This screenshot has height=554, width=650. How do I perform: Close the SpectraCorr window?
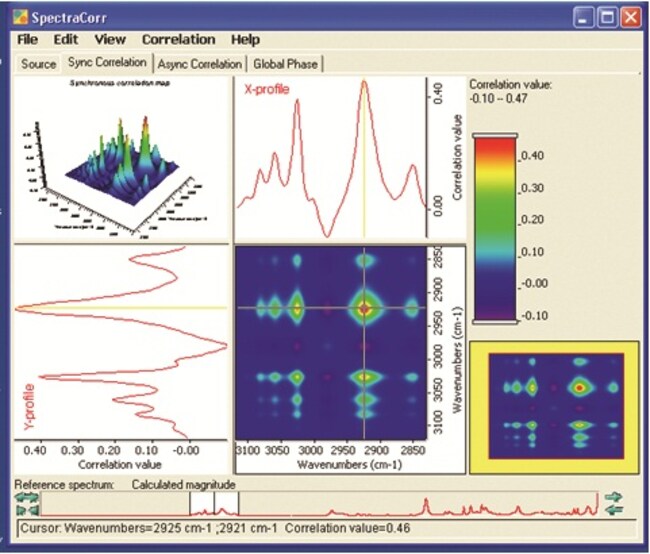tap(630, 17)
